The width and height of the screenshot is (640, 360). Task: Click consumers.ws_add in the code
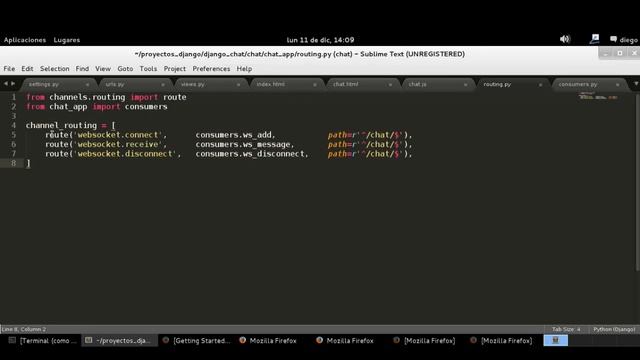tap(233, 135)
